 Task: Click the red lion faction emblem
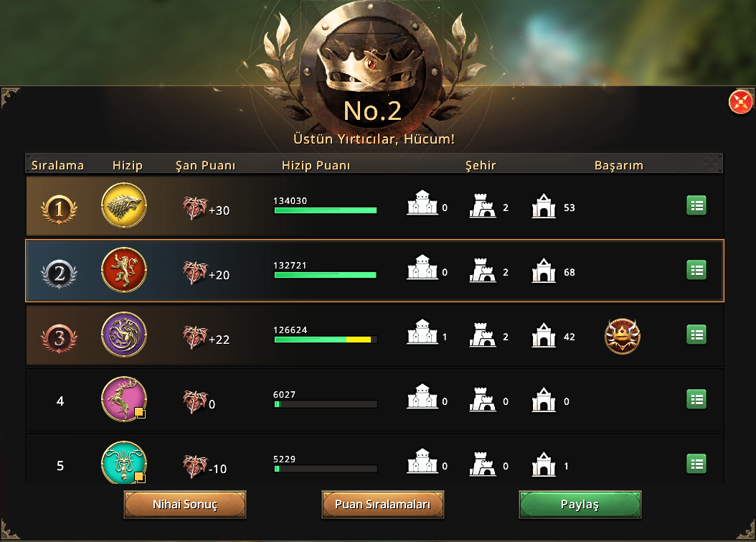[124, 270]
